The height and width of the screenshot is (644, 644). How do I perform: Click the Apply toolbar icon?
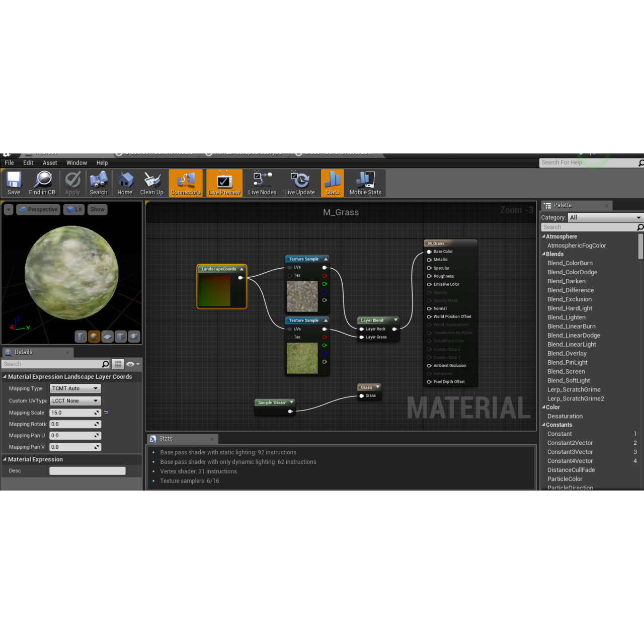pyautogui.click(x=72, y=183)
